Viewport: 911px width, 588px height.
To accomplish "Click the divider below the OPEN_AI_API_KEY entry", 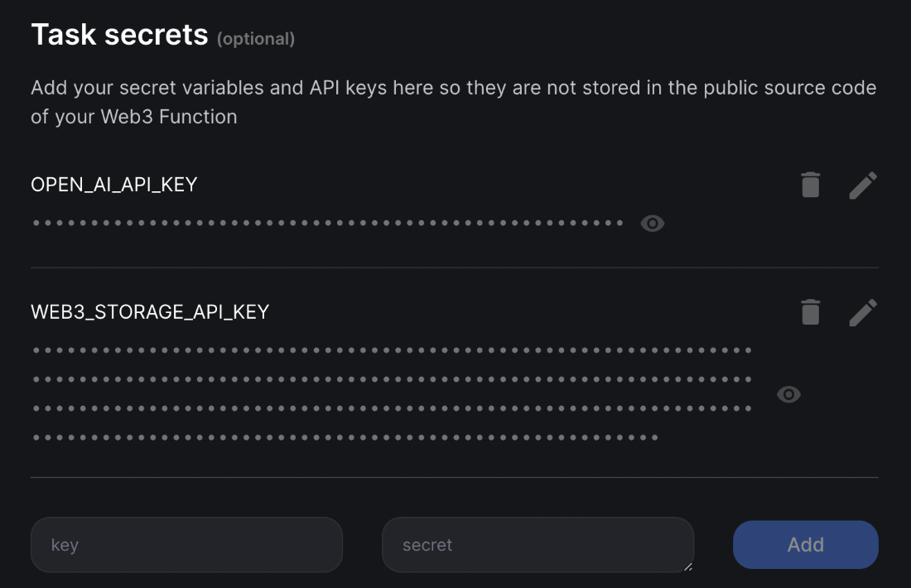I will (x=455, y=267).
